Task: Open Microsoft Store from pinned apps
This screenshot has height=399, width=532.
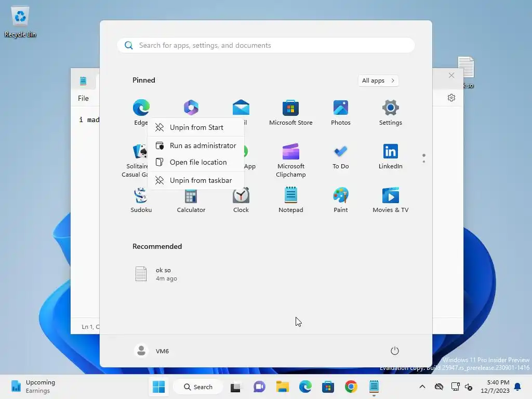Action: 291,112
